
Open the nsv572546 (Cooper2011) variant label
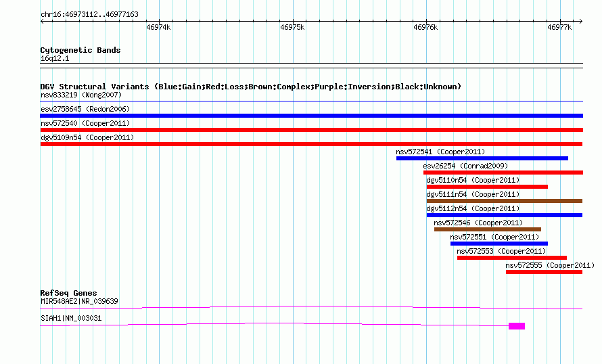click(478, 223)
